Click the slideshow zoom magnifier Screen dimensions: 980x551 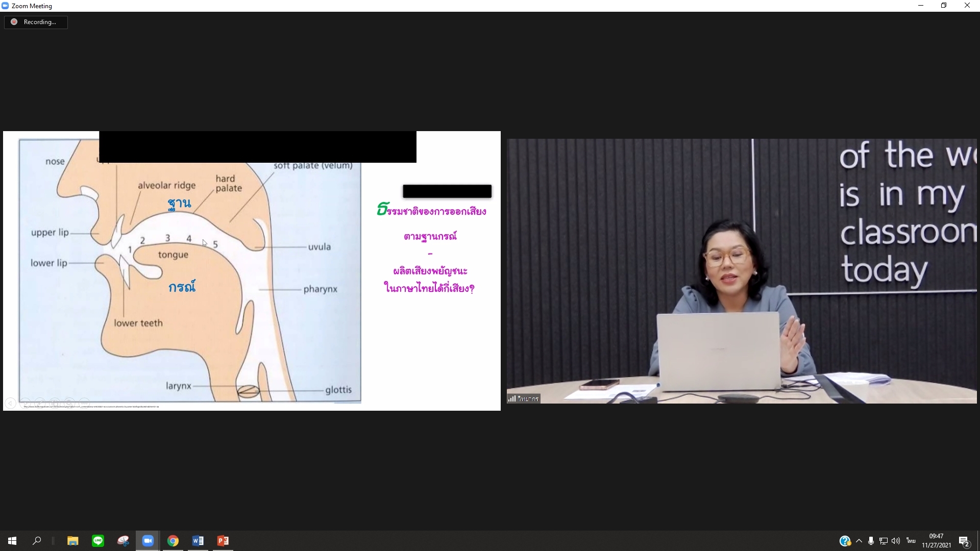click(69, 403)
